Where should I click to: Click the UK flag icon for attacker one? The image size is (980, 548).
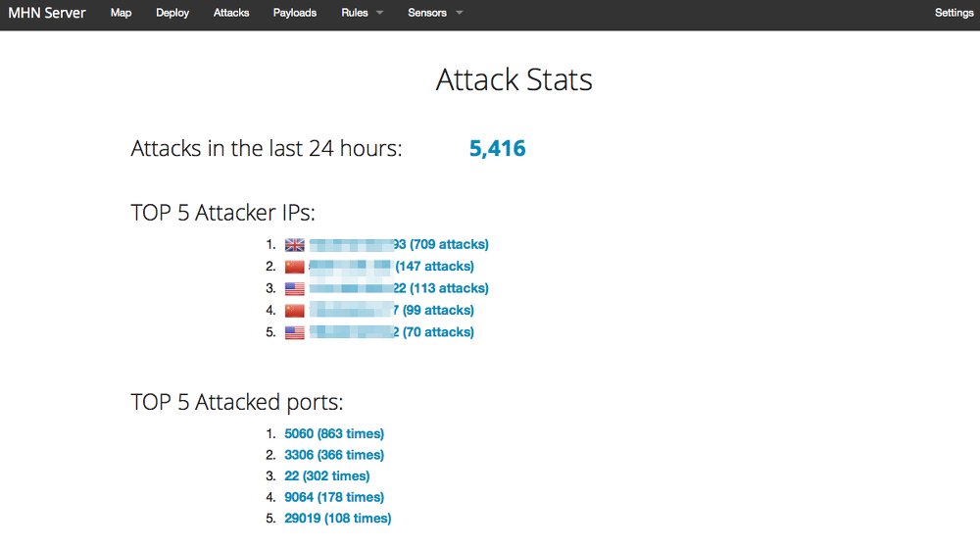click(294, 245)
